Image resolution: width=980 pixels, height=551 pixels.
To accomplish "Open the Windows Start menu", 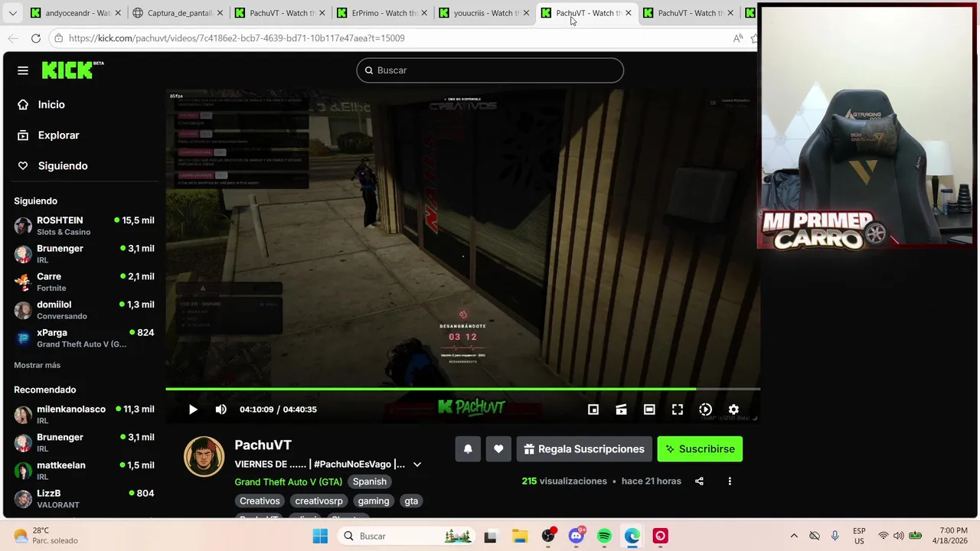I will pyautogui.click(x=320, y=536).
